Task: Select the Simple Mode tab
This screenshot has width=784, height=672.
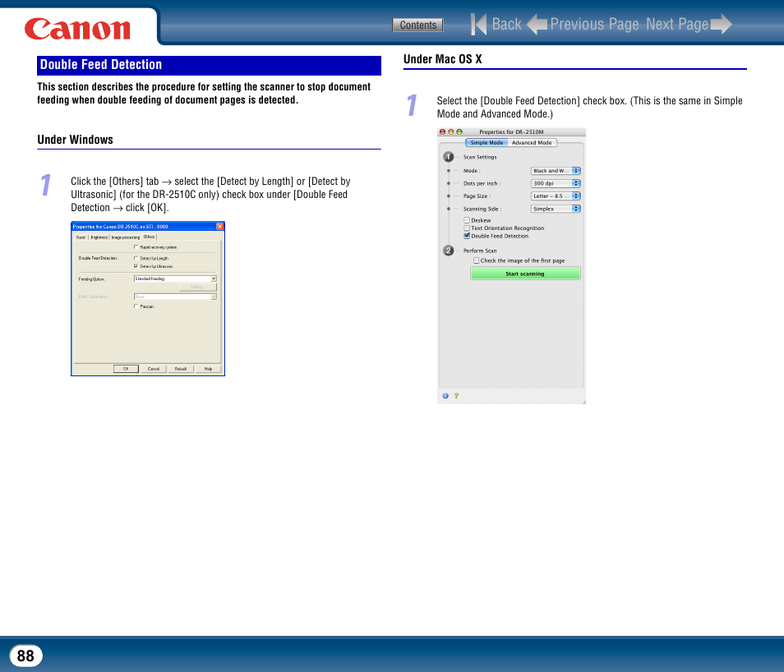Action: coord(487,142)
